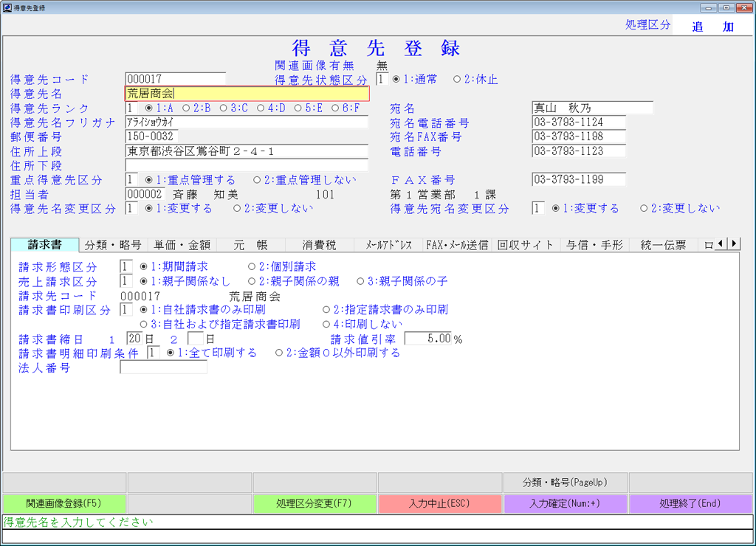Choose rank 4:D radio button
Viewport: 756px width, 546px height.
coord(270,108)
